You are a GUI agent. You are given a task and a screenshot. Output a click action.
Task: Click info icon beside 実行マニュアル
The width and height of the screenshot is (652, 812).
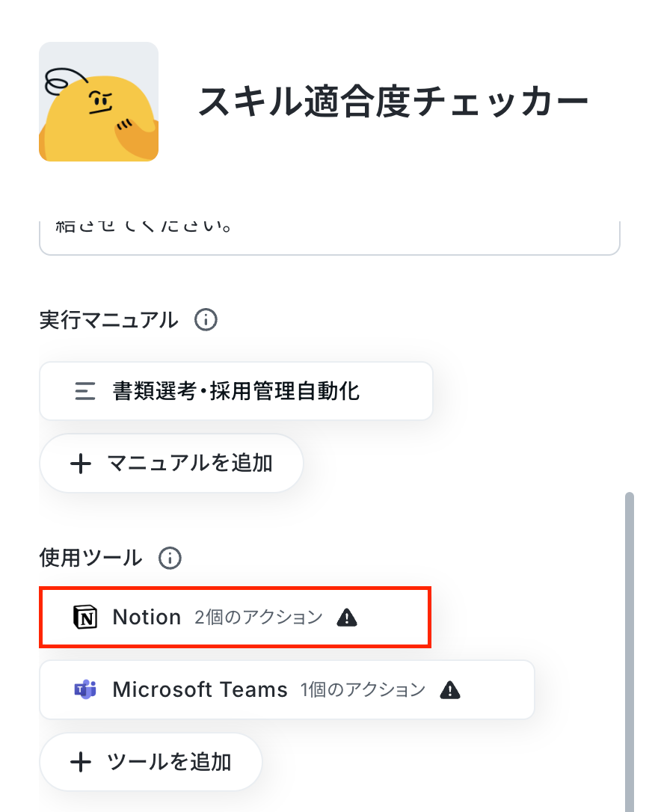[206, 320]
